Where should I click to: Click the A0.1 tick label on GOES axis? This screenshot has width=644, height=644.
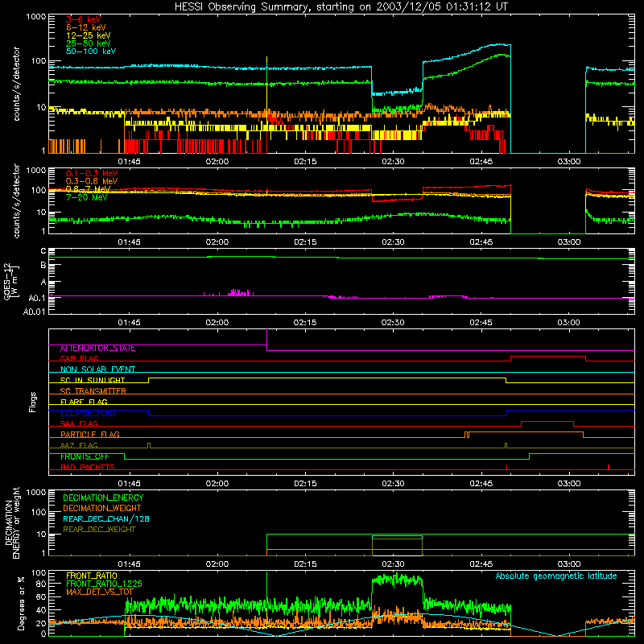37,299
